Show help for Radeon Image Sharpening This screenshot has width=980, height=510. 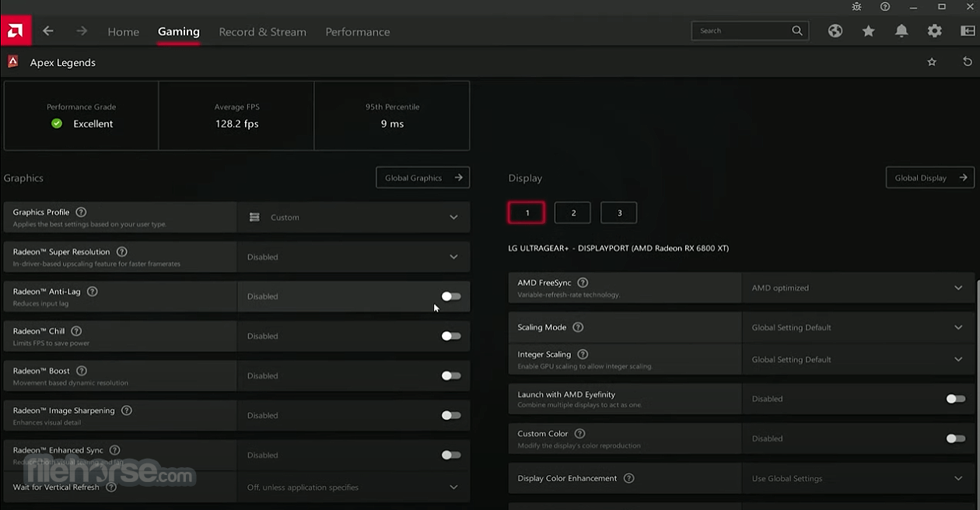coord(127,410)
